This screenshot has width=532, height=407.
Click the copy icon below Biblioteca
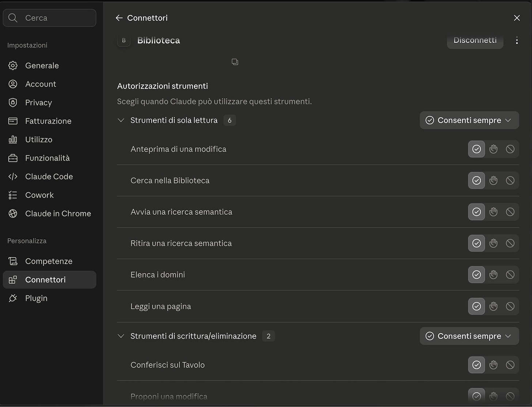(x=235, y=62)
